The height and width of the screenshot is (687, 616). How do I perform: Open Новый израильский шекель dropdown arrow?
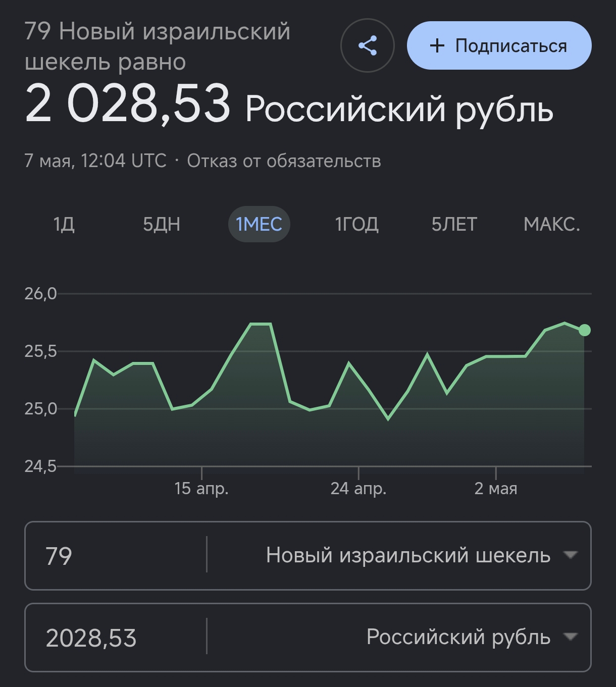pos(570,555)
